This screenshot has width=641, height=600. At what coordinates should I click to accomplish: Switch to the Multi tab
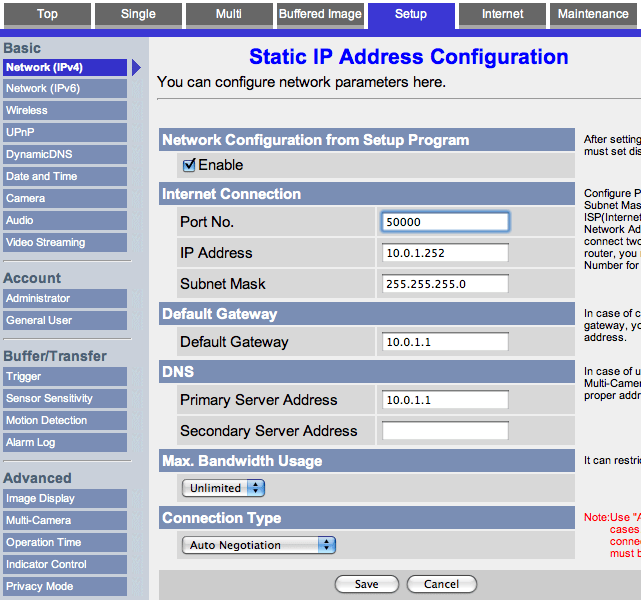point(229,15)
